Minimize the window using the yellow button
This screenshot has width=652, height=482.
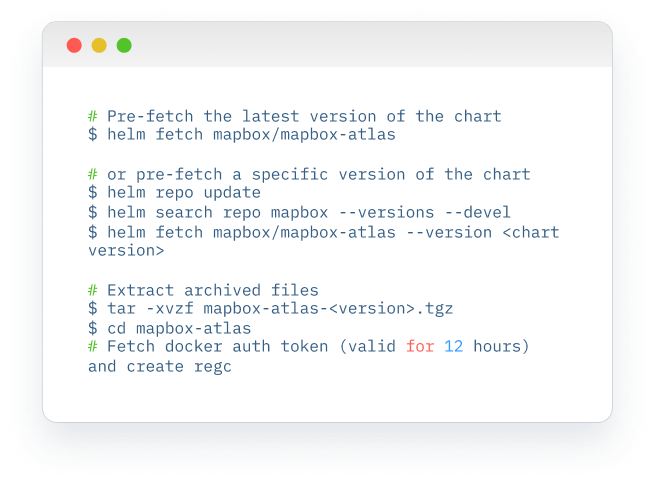(99, 45)
